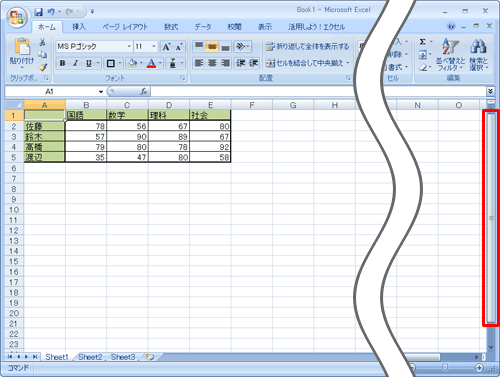Image resolution: width=500 pixels, height=377 pixels.
Task: Open the Name Box dropdown arrow
Action: [x=101, y=92]
